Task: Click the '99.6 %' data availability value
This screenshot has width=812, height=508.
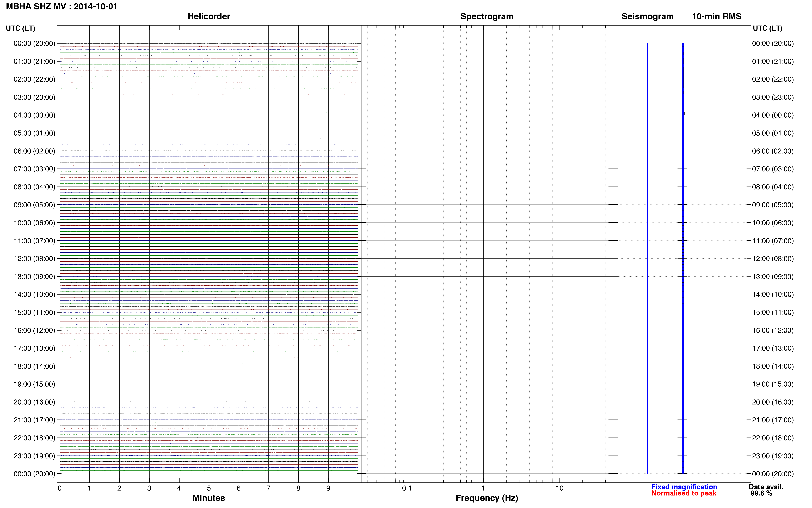Action: [x=761, y=493]
